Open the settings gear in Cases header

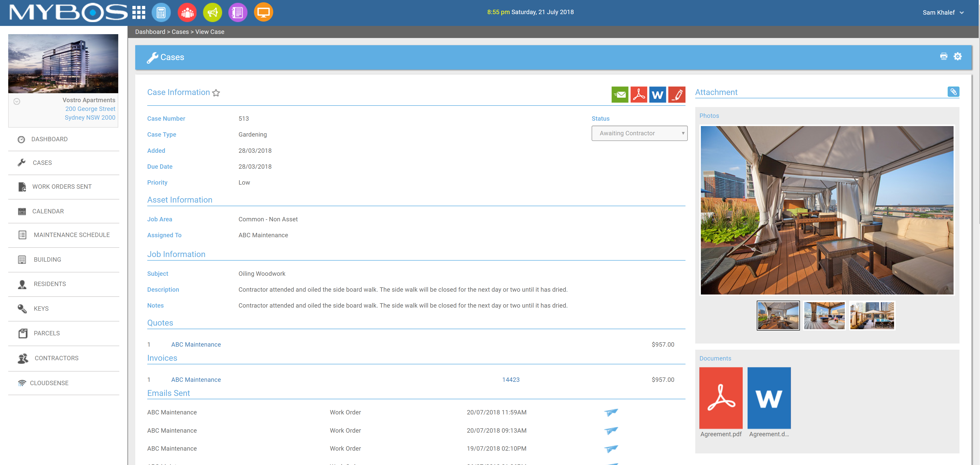958,57
